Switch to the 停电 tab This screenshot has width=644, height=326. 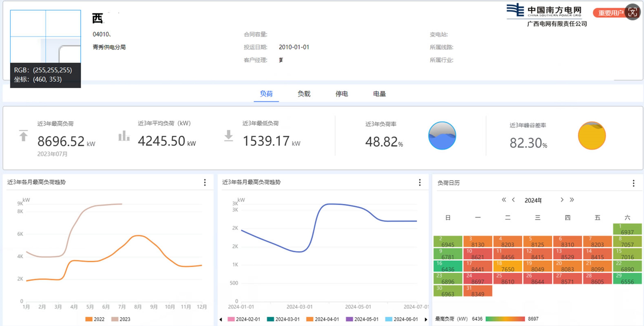(x=341, y=94)
